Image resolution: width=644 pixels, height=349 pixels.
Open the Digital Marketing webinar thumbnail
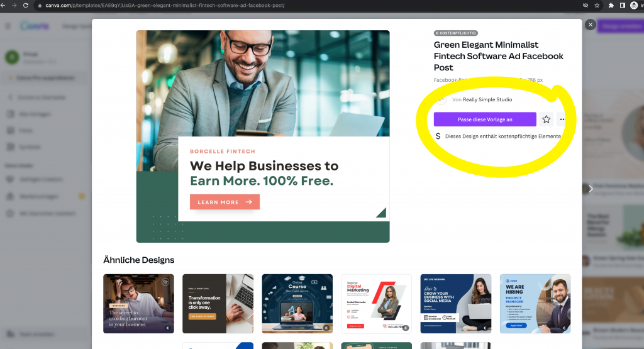click(x=376, y=304)
